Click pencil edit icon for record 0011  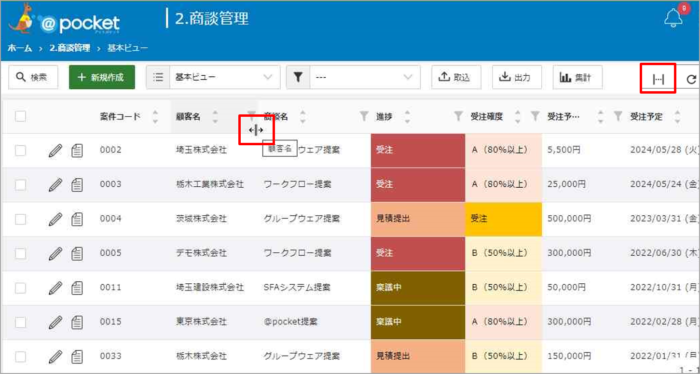pos(55,288)
